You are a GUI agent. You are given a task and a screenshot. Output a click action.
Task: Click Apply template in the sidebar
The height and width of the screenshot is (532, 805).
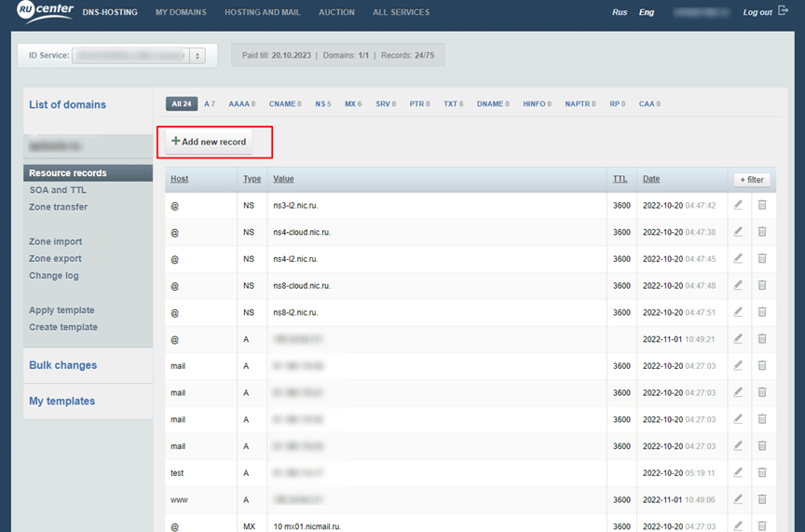pyautogui.click(x=61, y=310)
